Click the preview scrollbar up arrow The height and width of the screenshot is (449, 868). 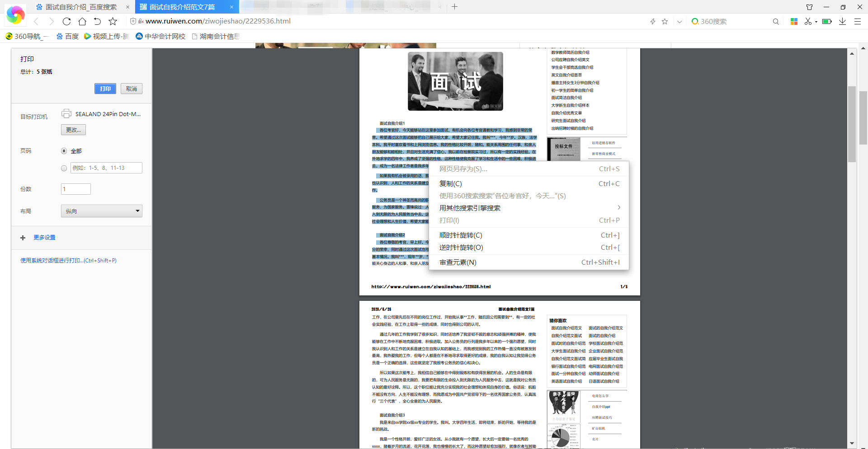(852, 53)
